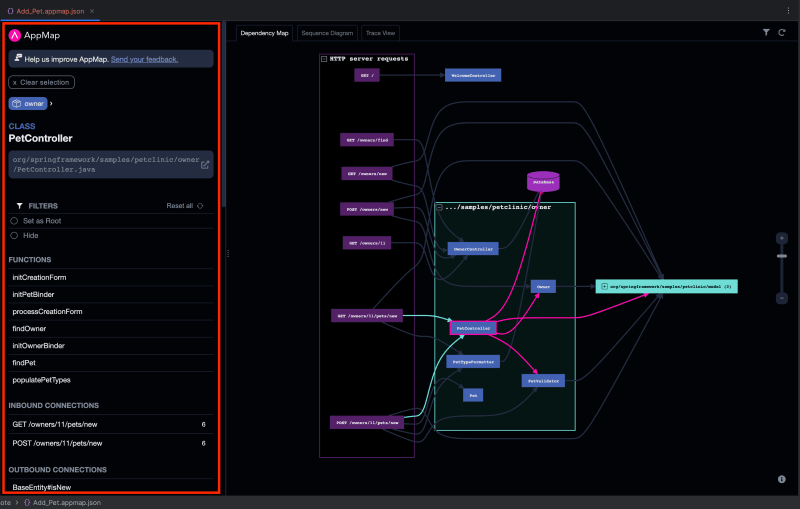Click the PetController.java file path box

111,164
